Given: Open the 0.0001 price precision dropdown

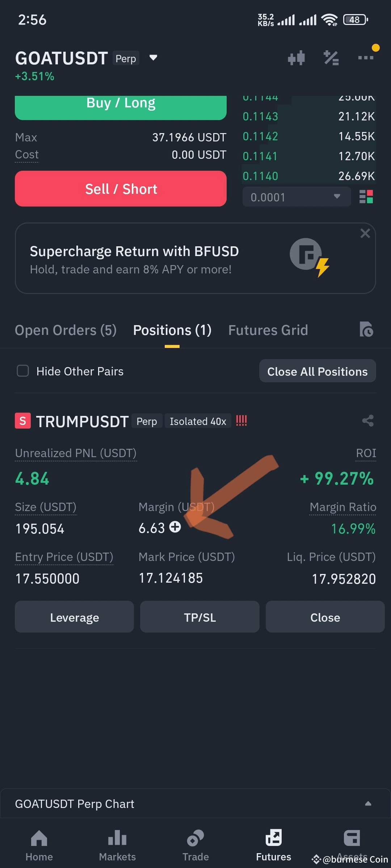Looking at the screenshot, I should tap(297, 197).
